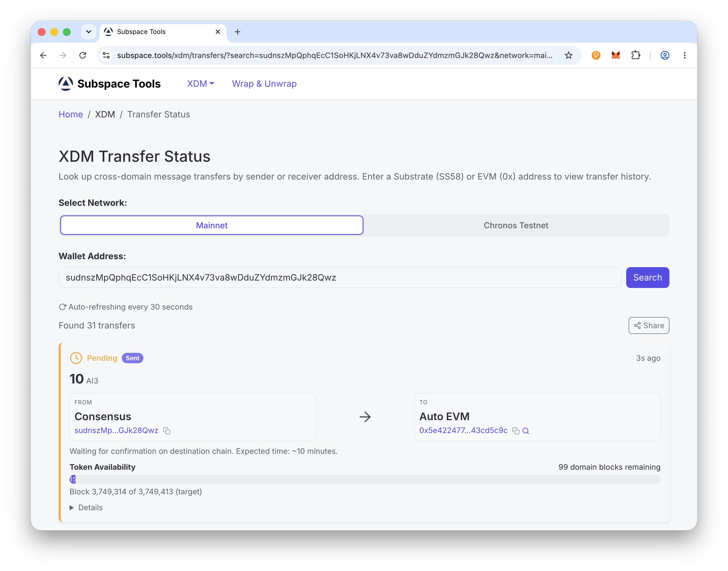Open the XDM dropdown menu
Image resolution: width=728 pixels, height=571 pixels.
(200, 83)
